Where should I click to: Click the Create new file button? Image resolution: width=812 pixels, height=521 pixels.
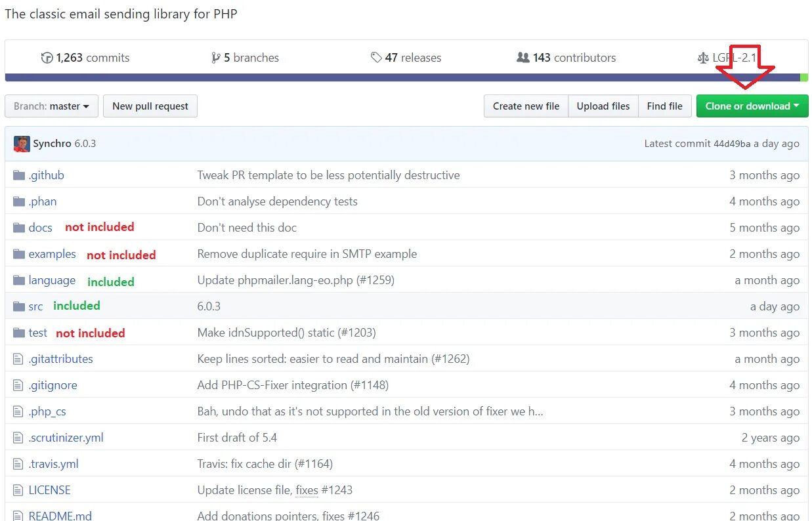tap(526, 106)
